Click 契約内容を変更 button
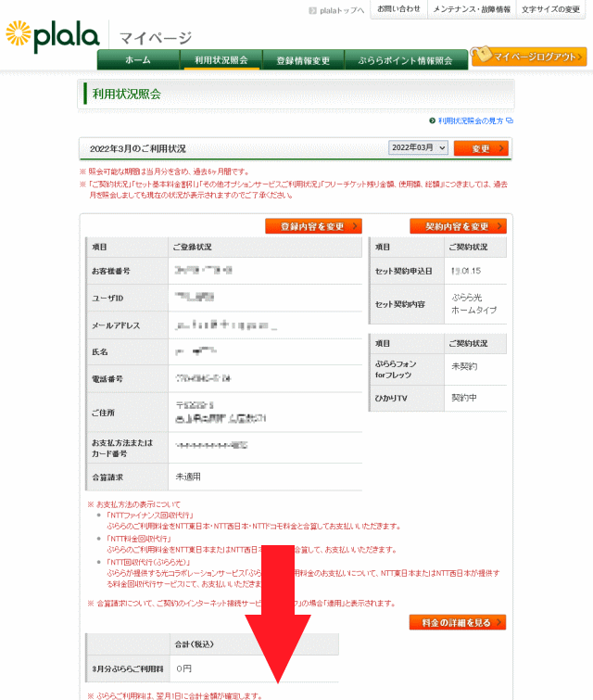Viewport: 593px width, 700px height. click(459, 226)
